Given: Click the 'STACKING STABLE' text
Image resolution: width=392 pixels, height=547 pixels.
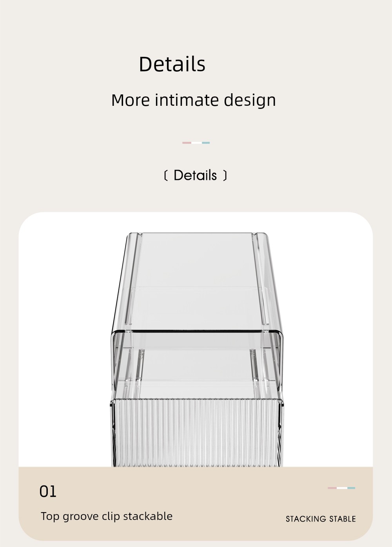Looking at the screenshot, I should pos(321,519).
